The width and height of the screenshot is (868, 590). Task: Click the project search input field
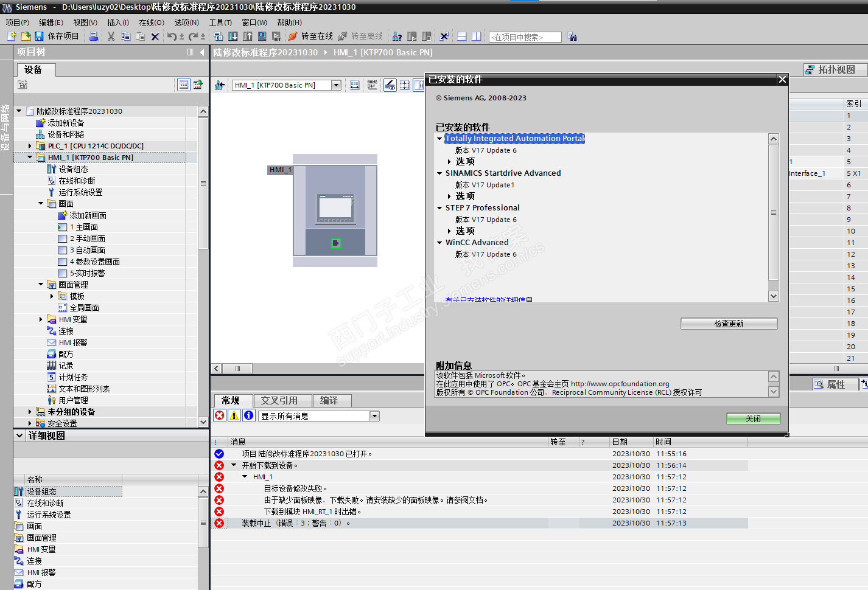(x=525, y=37)
